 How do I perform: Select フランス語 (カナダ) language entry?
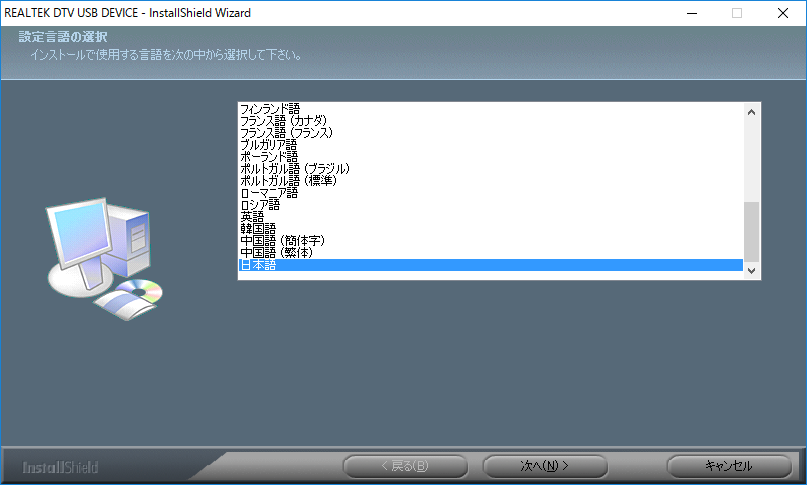click(x=490, y=120)
